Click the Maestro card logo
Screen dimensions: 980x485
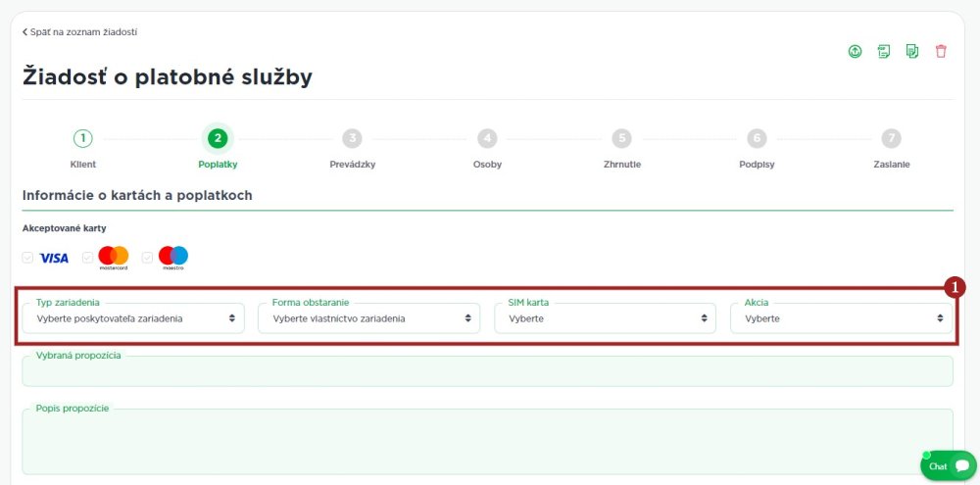[173, 258]
